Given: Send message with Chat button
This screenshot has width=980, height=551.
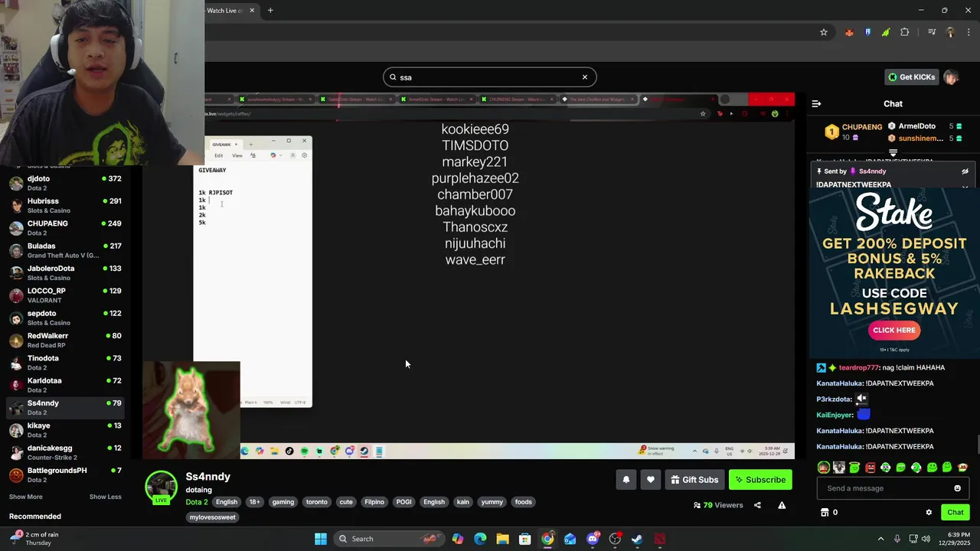Looking at the screenshot, I should click(955, 512).
